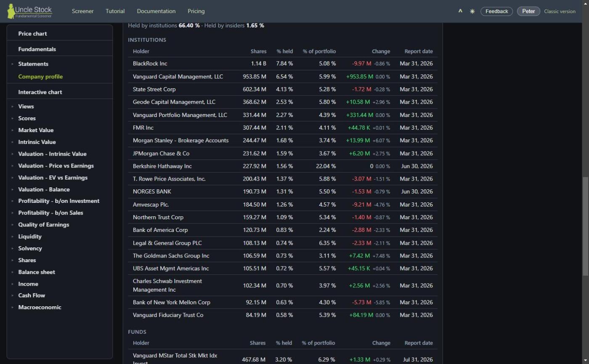
Task: Open the Screener menu
Action: pyautogui.click(x=82, y=11)
